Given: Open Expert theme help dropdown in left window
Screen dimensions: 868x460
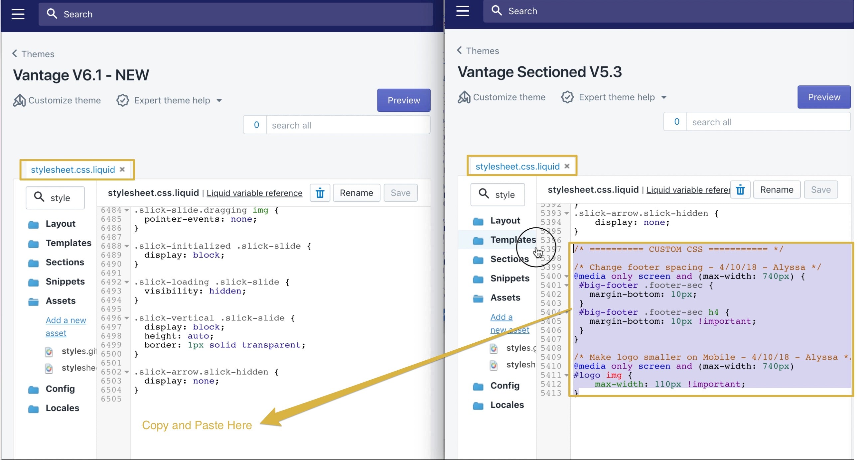Looking at the screenshot, I should 219,100.
